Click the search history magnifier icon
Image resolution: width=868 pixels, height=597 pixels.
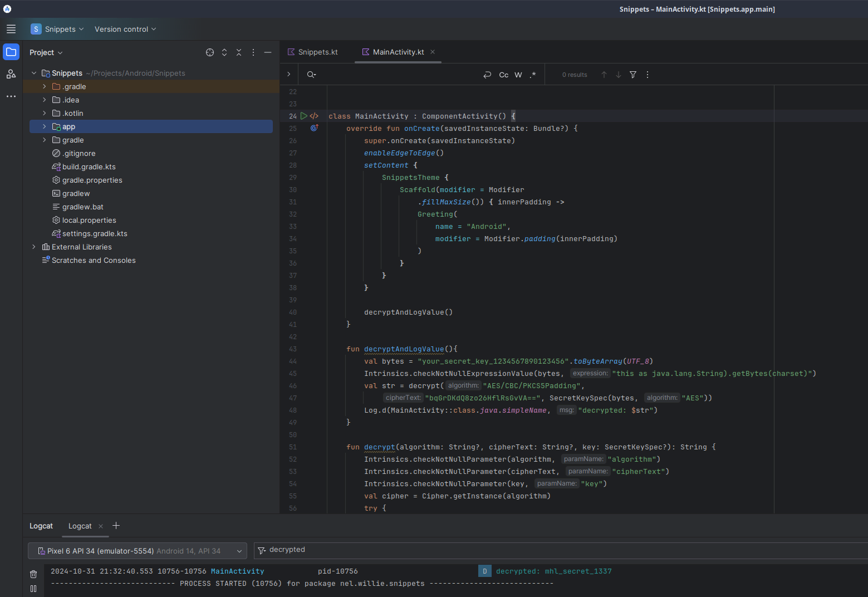tap(311, 75)
